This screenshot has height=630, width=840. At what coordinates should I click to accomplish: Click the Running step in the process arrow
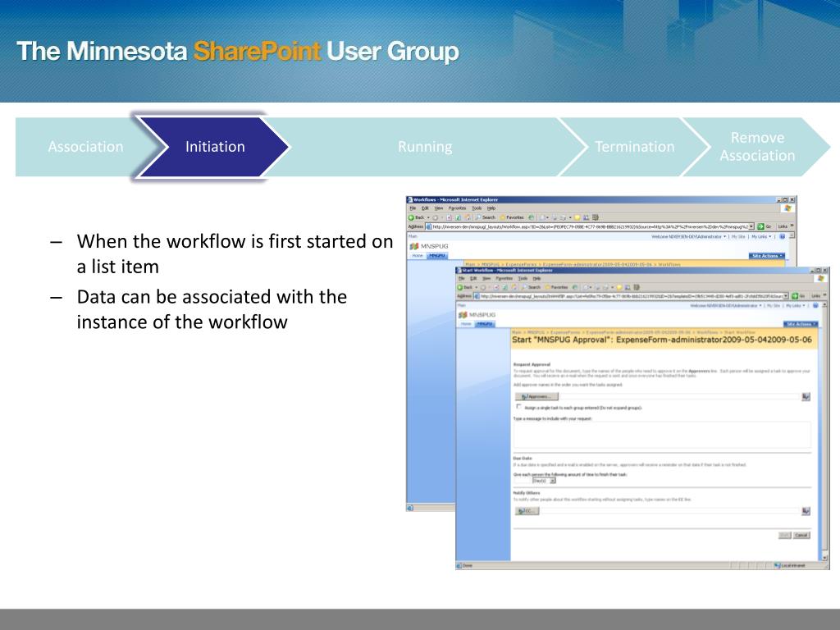425,147
